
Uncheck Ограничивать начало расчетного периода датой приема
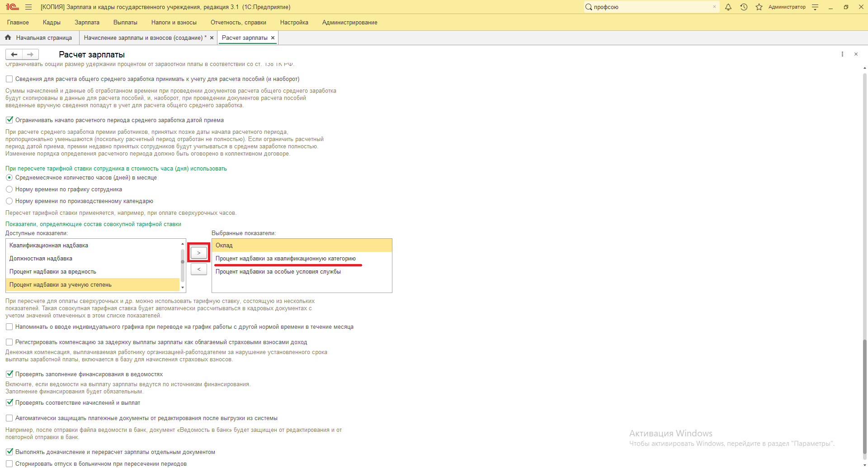[9, 120]
